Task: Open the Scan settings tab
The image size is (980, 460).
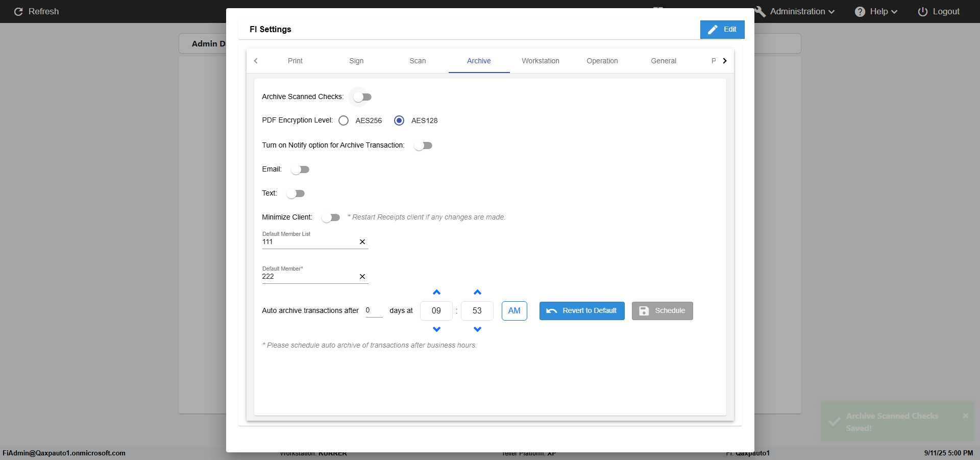Action: [x=418, y=61]
